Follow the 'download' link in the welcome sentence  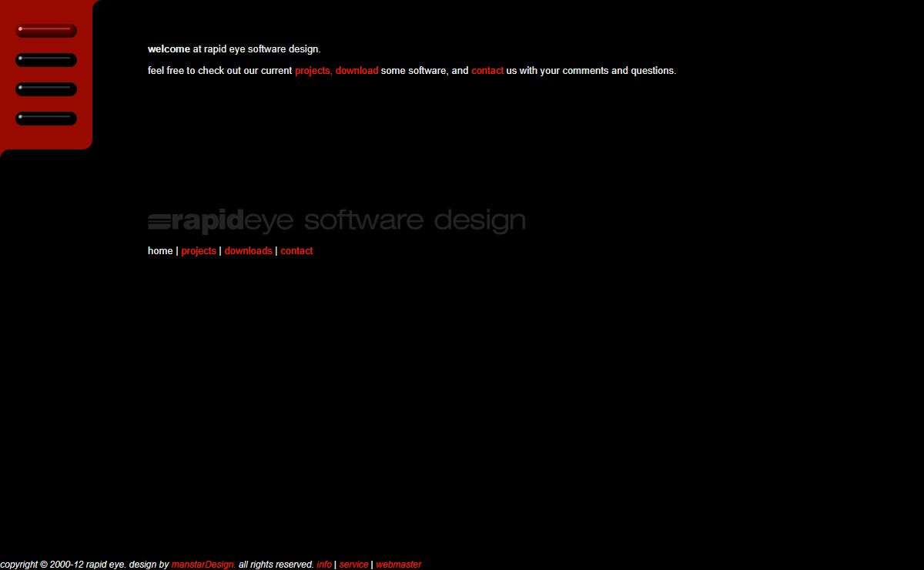357,71
